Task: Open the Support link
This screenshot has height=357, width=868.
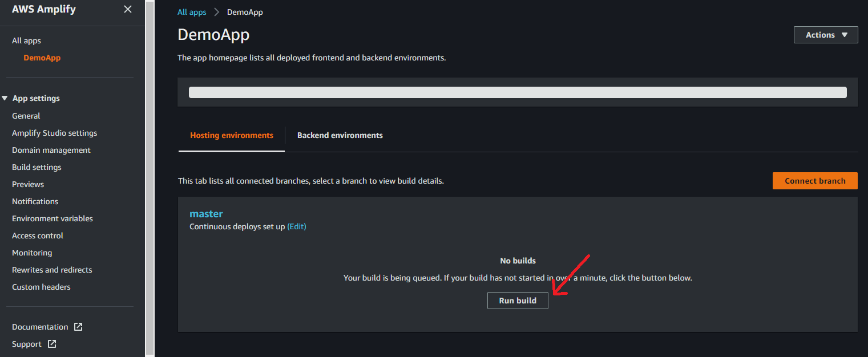Action: click(27, 344)
